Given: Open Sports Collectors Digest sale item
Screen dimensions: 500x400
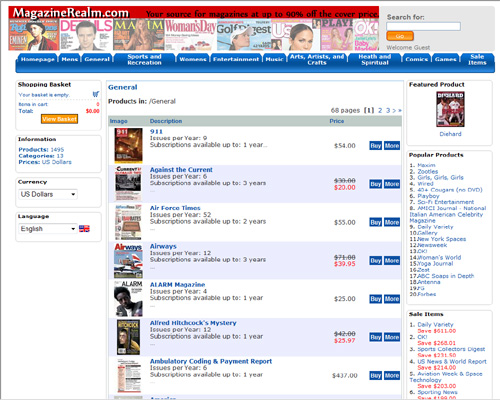Looking at the screenshot, I should [x=451, y=349].
